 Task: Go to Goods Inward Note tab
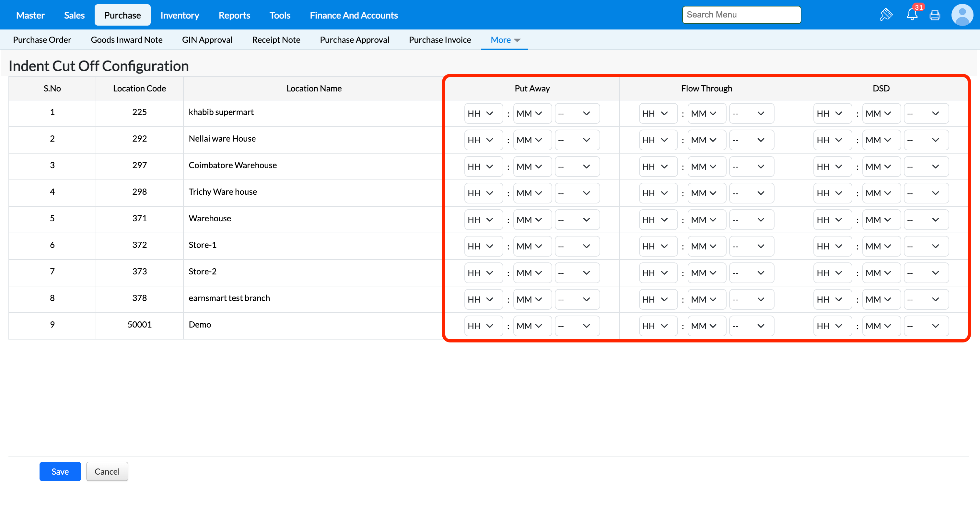coord(126,40)
